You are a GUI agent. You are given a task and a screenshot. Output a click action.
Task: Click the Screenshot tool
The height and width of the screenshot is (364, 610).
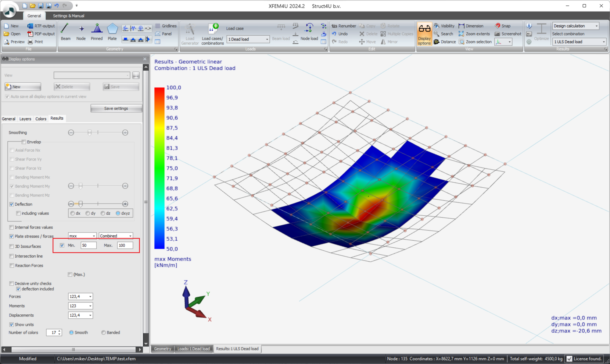click(x=508, y=34)
